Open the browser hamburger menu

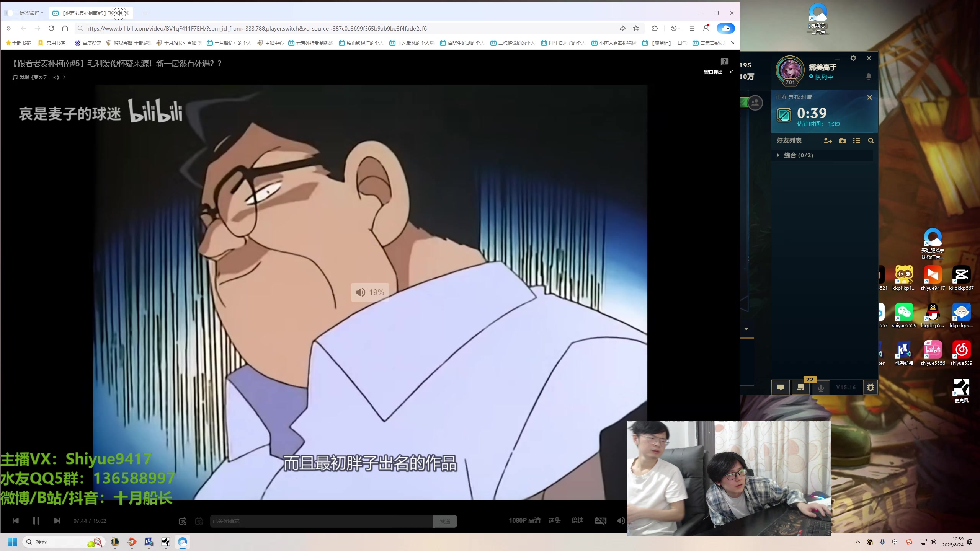click(692, 28)
